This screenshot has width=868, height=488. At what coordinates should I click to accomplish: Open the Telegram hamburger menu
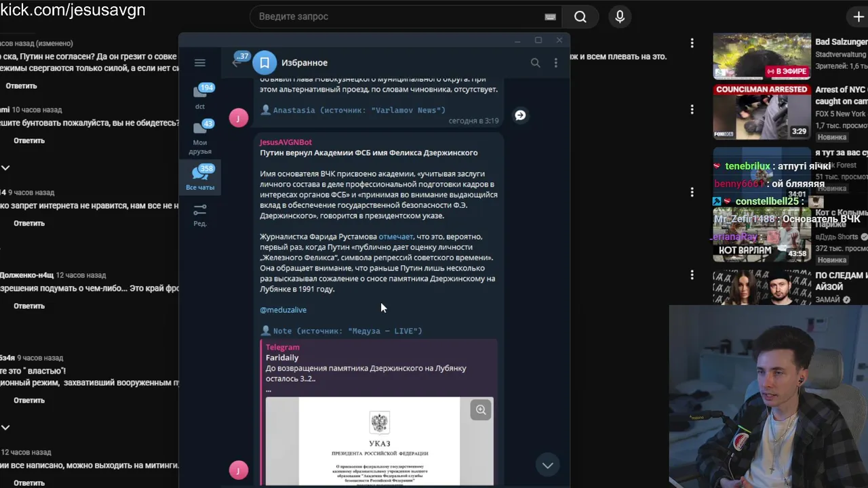click(x=199, y=63)
